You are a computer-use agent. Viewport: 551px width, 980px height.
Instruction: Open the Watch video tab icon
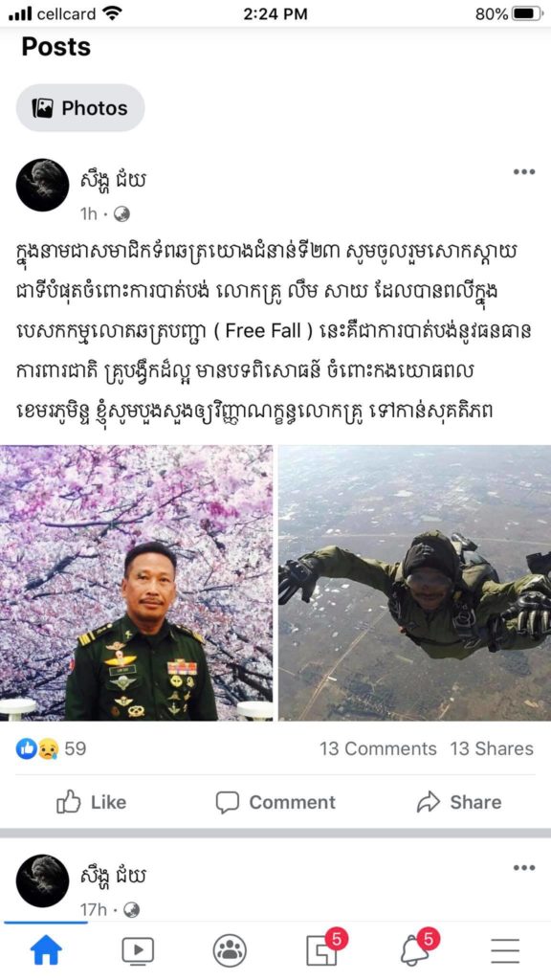coord(138,951)
